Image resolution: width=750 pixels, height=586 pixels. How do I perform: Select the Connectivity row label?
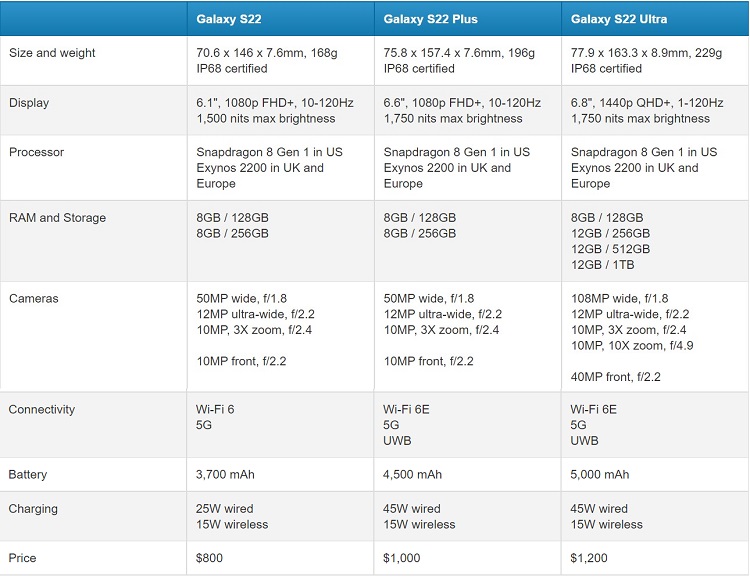tap(42, 409)
